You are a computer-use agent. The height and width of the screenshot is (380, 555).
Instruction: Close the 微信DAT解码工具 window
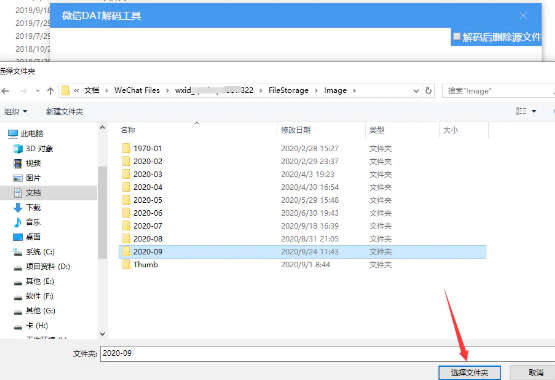523,16
